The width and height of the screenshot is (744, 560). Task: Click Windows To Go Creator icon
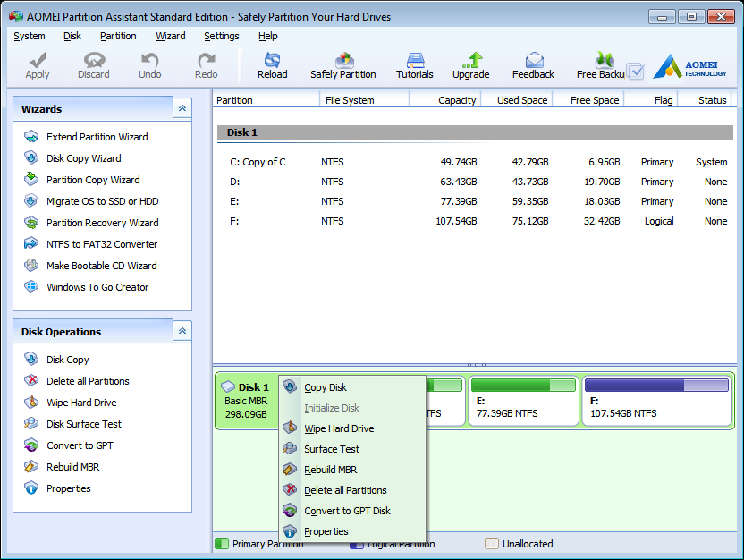point(31,286)
